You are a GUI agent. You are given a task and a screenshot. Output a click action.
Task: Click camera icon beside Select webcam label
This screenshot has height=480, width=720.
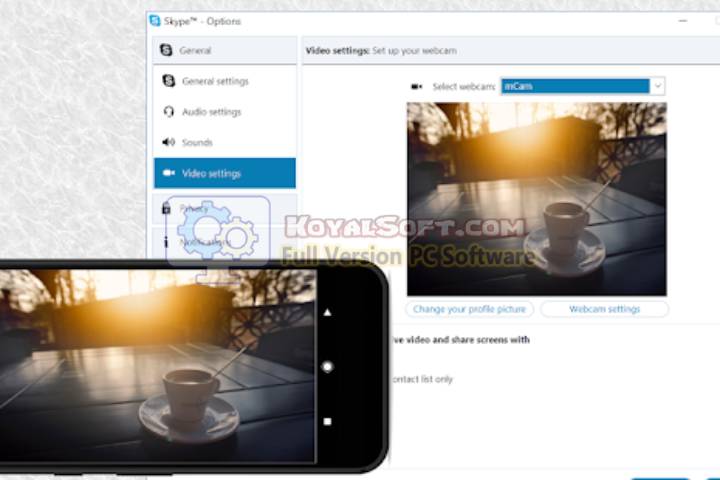416,86
